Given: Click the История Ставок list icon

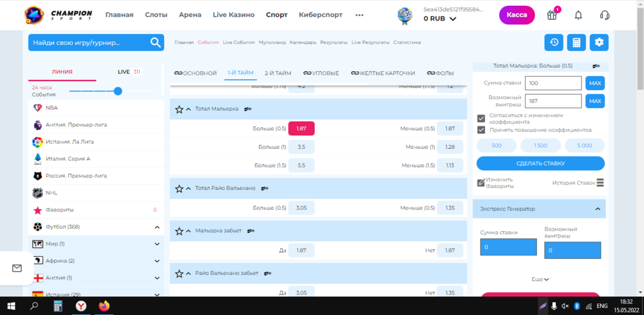Looking at the screenshot, I should click(x=600, y=183).
